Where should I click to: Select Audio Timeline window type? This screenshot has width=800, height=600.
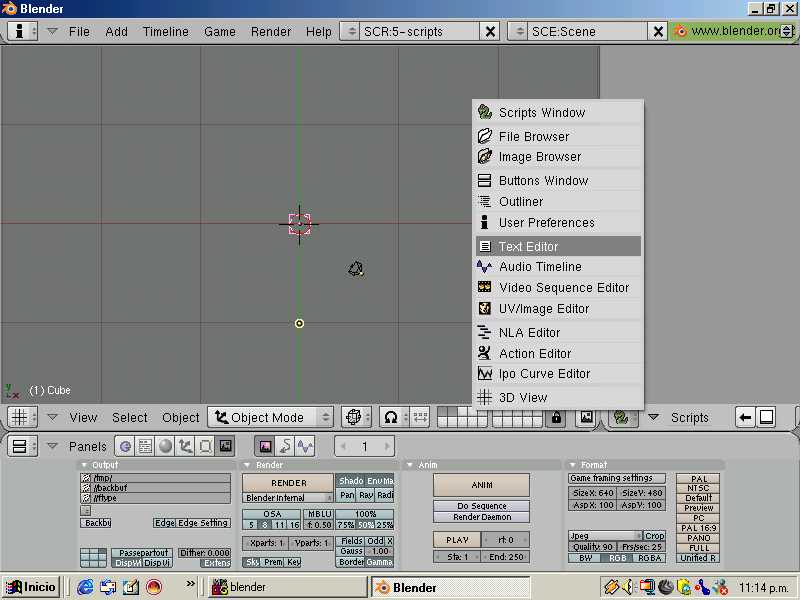pos(558,266)
